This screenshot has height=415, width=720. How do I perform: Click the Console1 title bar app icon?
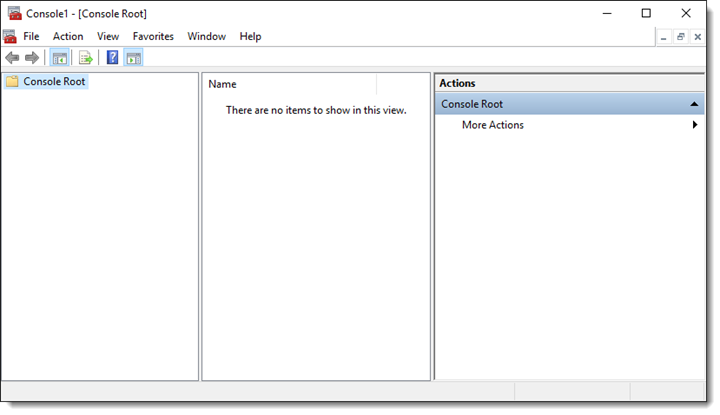click(15, 13)
